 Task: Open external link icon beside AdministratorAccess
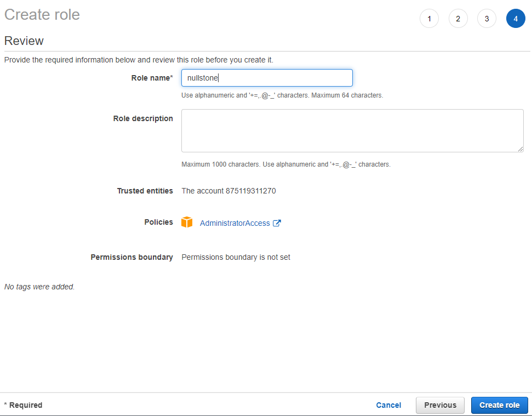click(x=277, y=223)
